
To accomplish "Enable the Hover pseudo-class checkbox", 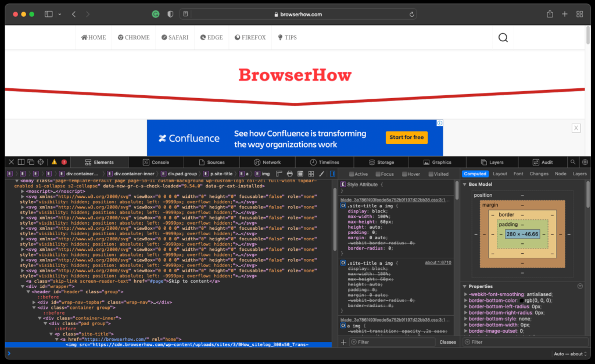I will (405, 174).
